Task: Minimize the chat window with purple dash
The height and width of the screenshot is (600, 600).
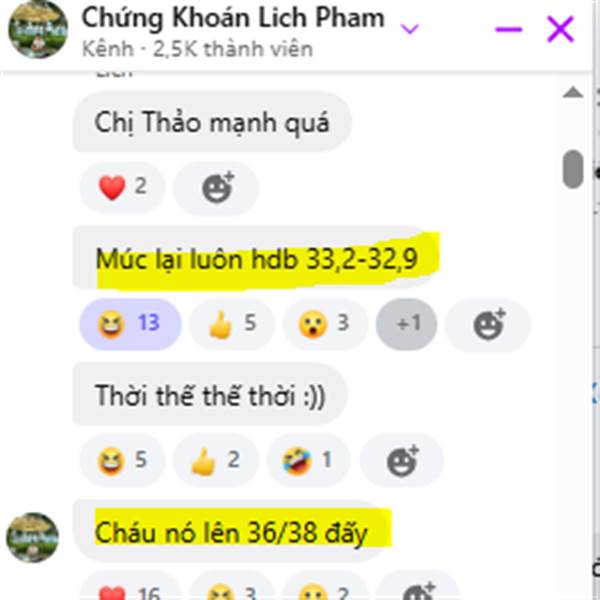Action: coord(509,29)
